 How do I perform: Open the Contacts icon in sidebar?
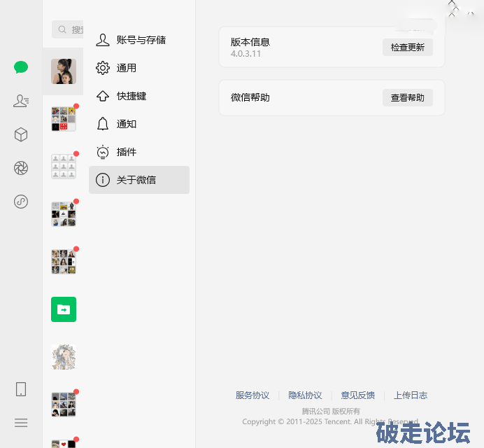pyautogui.click(x=21, y=101)
